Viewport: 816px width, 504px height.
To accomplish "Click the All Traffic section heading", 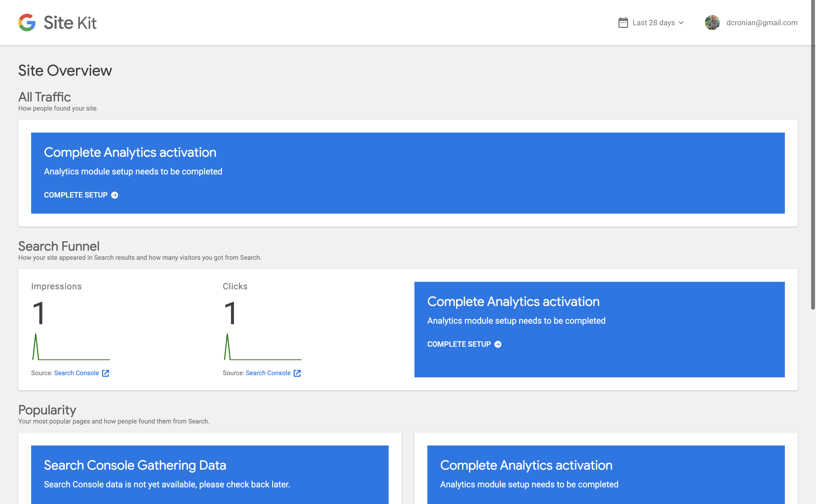I will pos(44,97).
